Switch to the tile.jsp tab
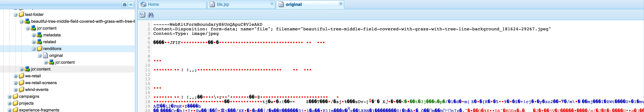The height and width of the screenshot is (112, 644). coord(241,4)
